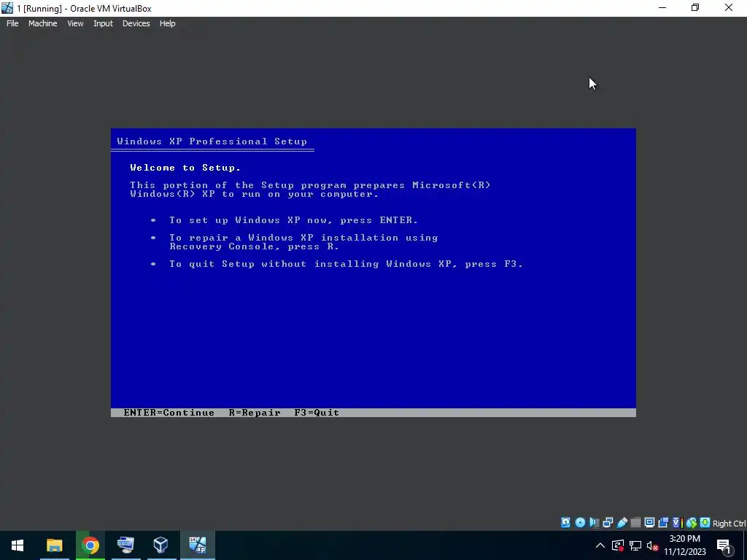Click 'F3=Quit' in the status bar
Viewport: 747px width, 560px height.
point(317,413)
